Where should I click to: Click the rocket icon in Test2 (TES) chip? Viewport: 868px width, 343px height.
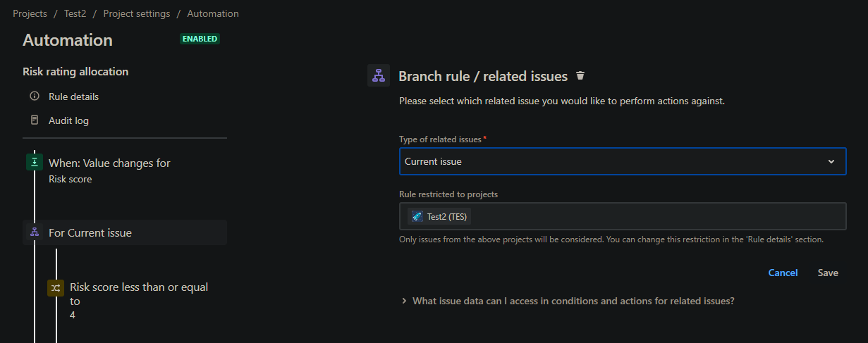417,216
